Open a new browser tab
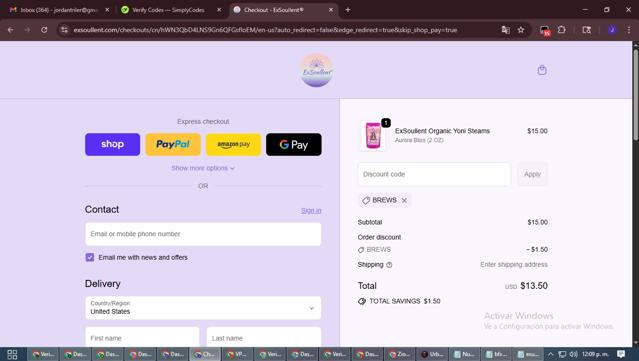639x361 pixels. pos(348,10)
